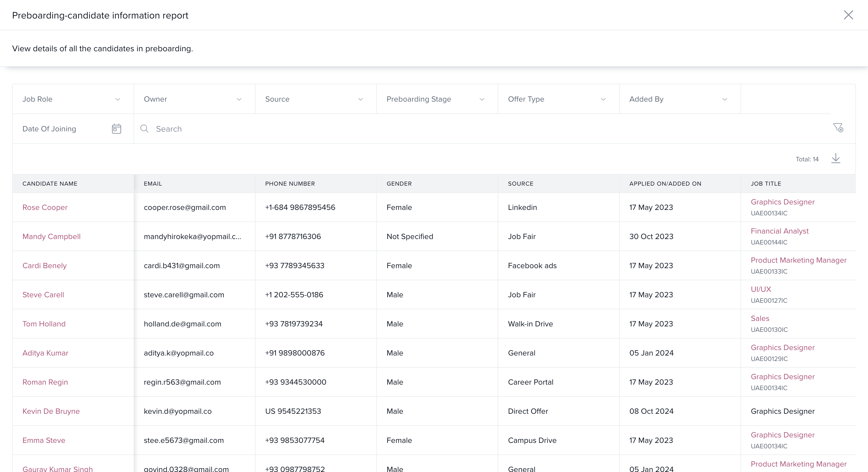Click the Sales job title link
This screenshot has height=472, width=868.
[760, 319]
